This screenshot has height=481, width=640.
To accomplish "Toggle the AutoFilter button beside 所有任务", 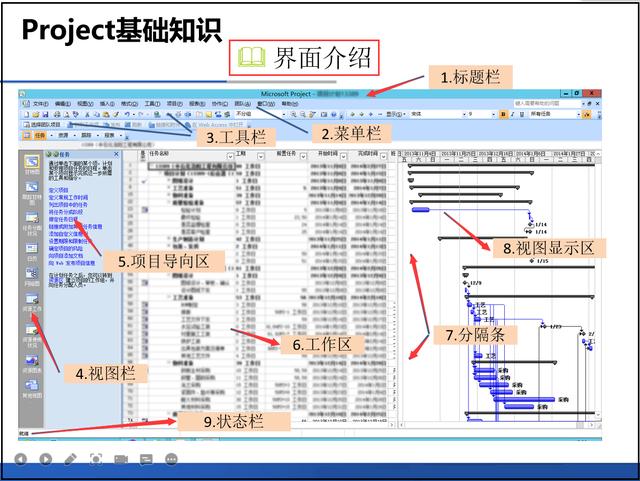I will tap(587, 114).
